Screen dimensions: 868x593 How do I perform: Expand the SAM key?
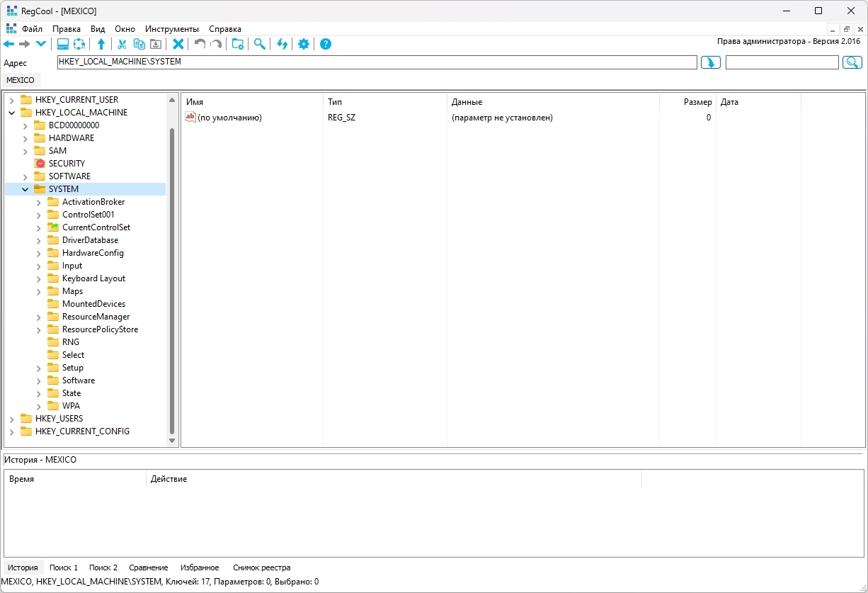click(x=25, y=151)
